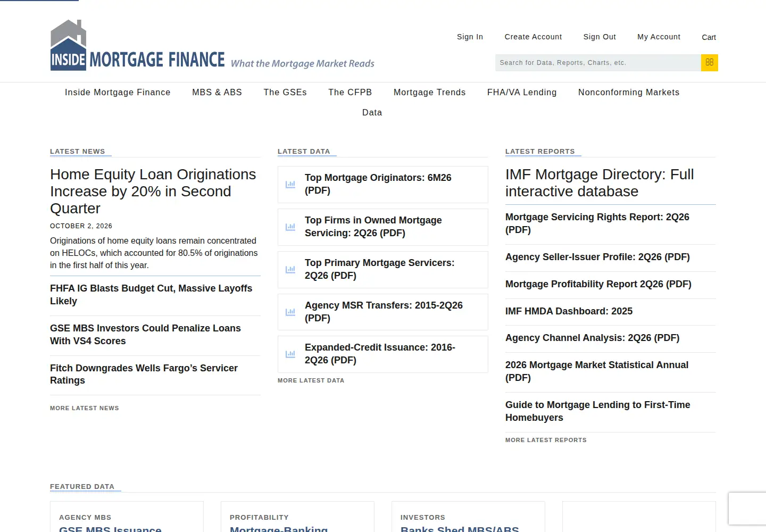Click chart icon beside Top Firms in Owned Servicing
The width and height of the screenshot is (766, 532).
(290, 227)
